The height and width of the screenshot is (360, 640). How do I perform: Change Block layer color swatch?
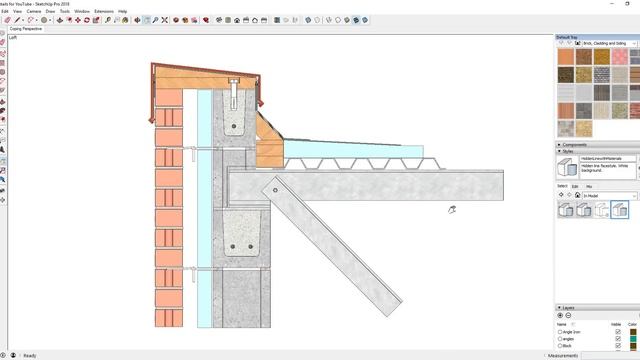tap(633, 346)
